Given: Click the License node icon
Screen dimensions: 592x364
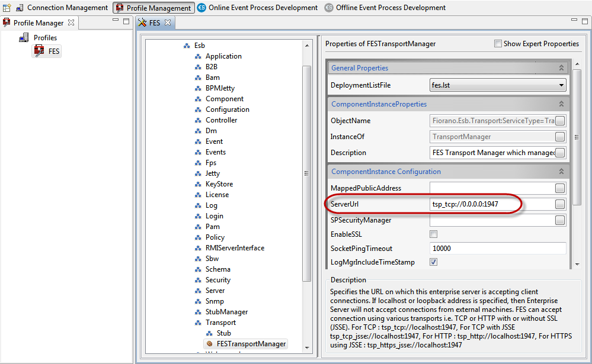Looking at the screenshot, I should pos(198,195).
